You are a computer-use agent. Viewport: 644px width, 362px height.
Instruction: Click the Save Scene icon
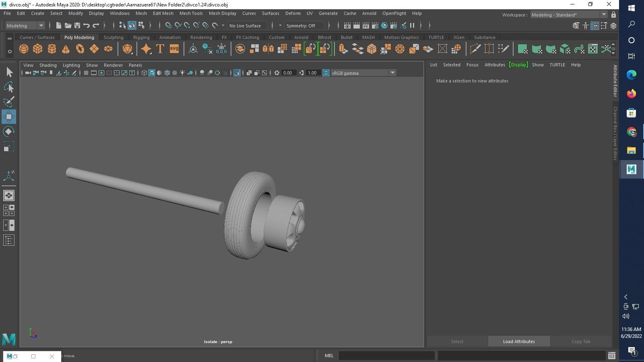[77, 26]
